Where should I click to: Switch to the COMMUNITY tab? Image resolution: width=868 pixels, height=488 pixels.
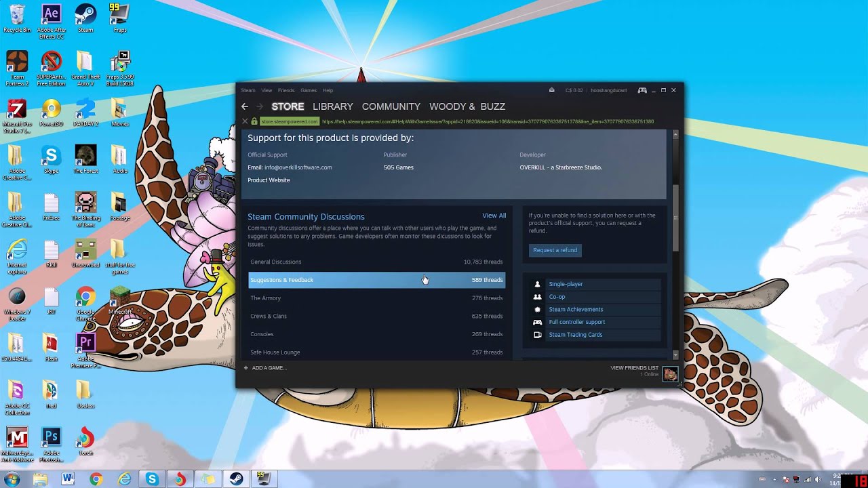coord(391,106)
